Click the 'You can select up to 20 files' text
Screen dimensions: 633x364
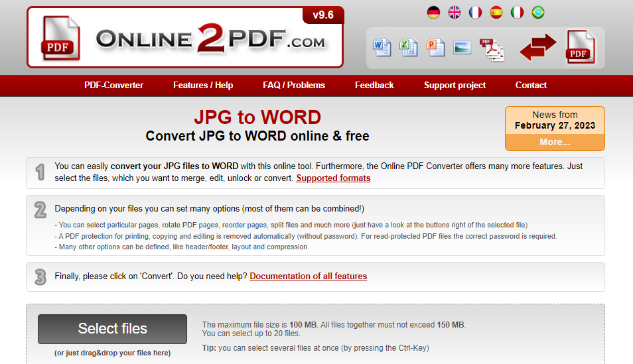(251, 334)
